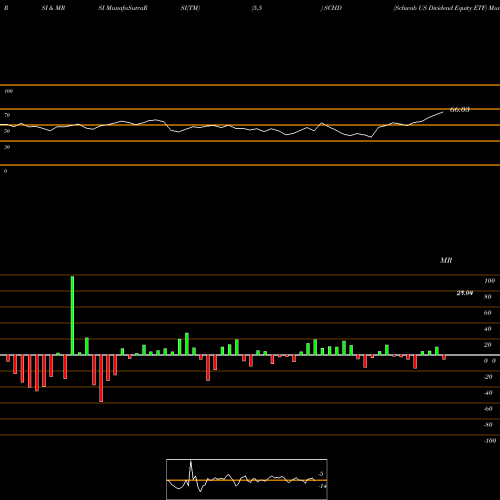The image size is (500, 500).
Task: Click the 'SI & MR' header text
Action: [x=53, y=8]
